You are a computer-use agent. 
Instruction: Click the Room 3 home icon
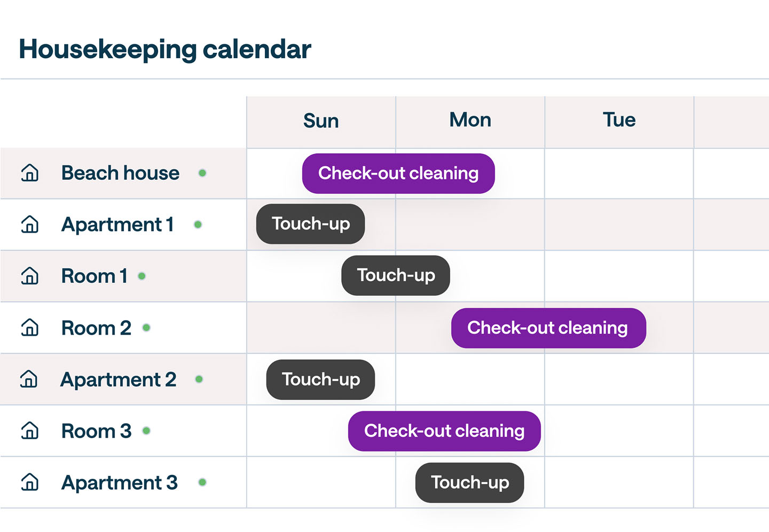point(29,431)
